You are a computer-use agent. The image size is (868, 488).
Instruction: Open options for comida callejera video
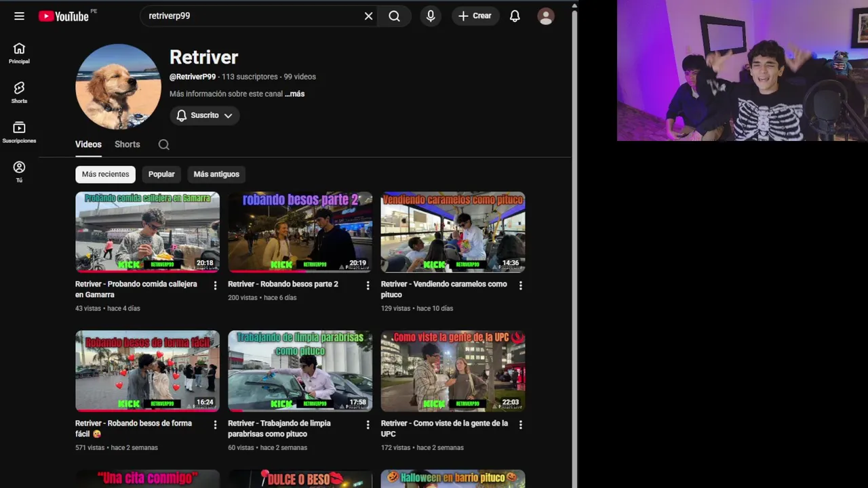215,286
